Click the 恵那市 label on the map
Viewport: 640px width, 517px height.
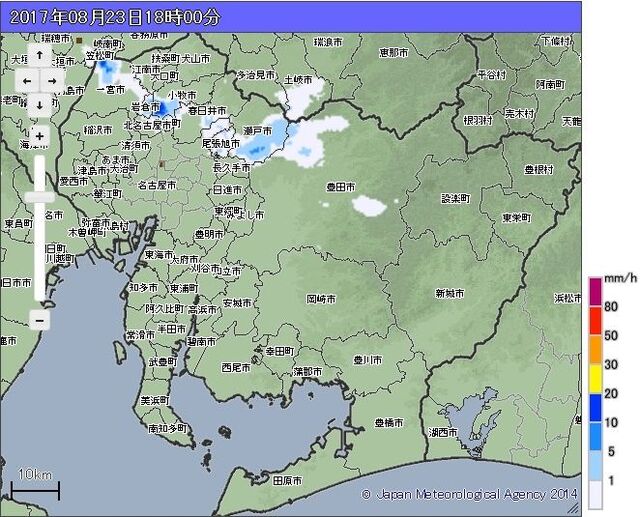click(393, 53)
